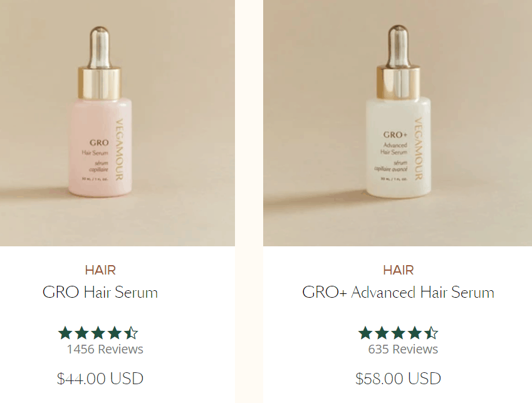Click first star of GRO+ Advanced Serum rating
The image size is (532, 403).
[x=365, y=333]
